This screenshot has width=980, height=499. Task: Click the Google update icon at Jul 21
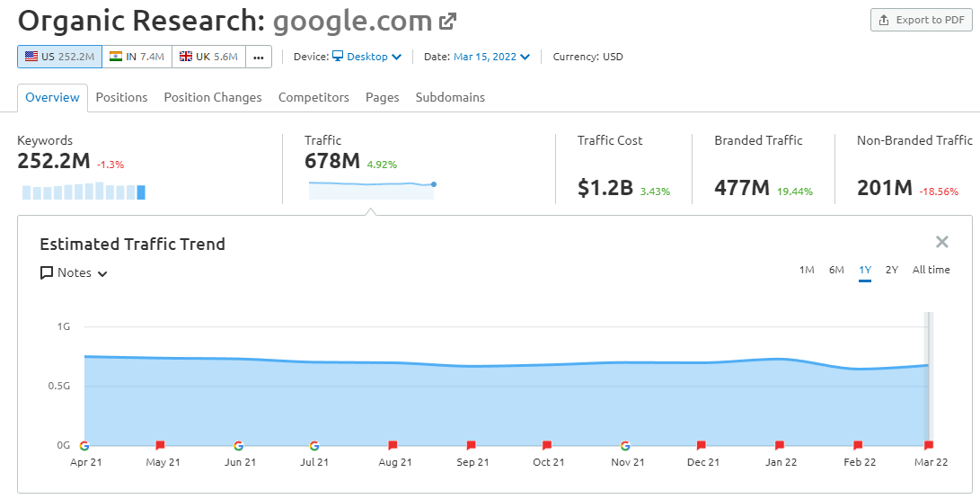pos(314,446)
